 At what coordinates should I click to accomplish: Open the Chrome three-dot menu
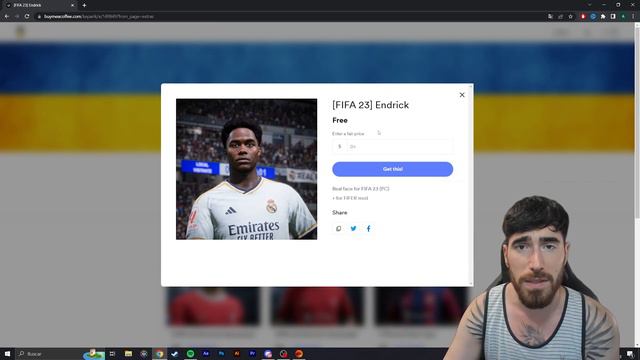tap(633, 16)
